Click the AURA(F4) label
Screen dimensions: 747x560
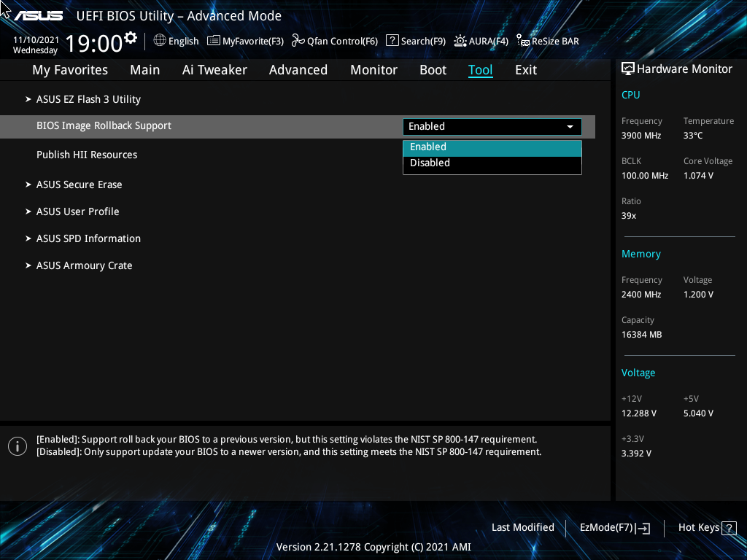tap(488, 42)
